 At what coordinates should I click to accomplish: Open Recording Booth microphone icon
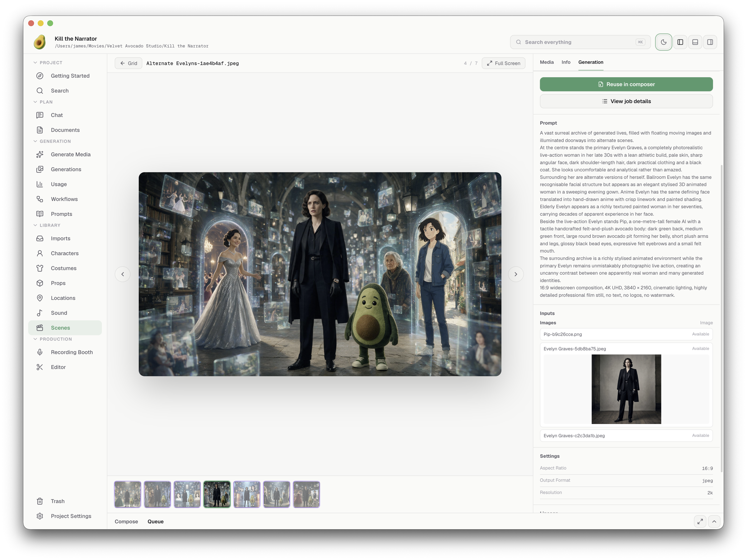tap(40, 352)
